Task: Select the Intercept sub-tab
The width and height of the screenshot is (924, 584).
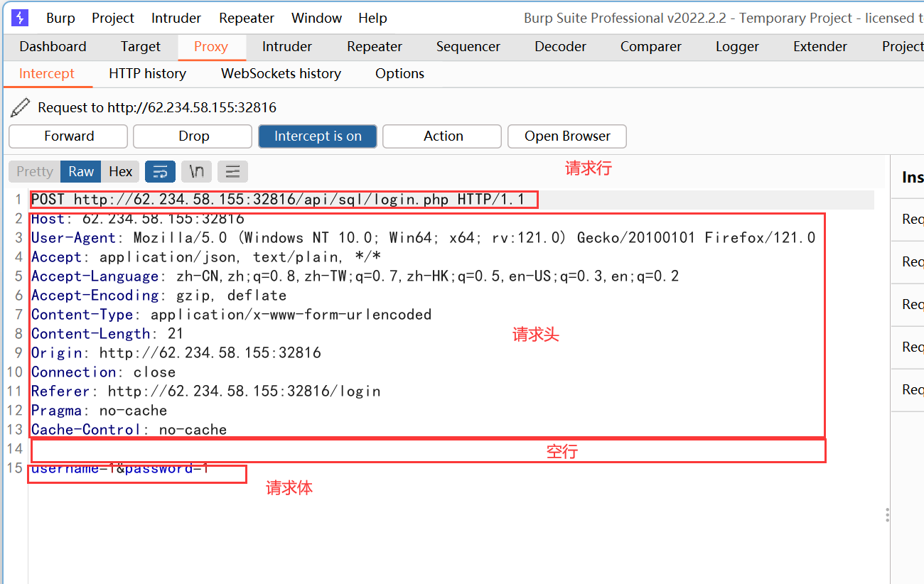Action: 47,74
